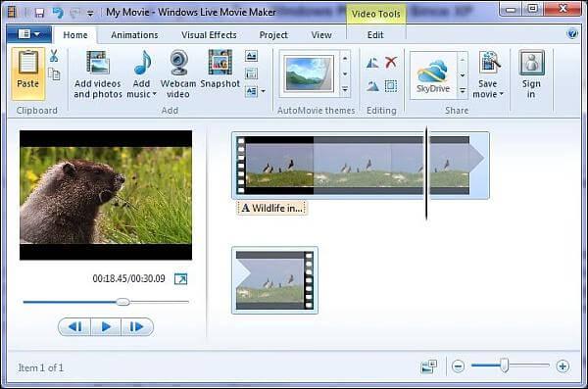Advance to the next frame
This screenshot has height=389, width=588.
pos(137,326)
